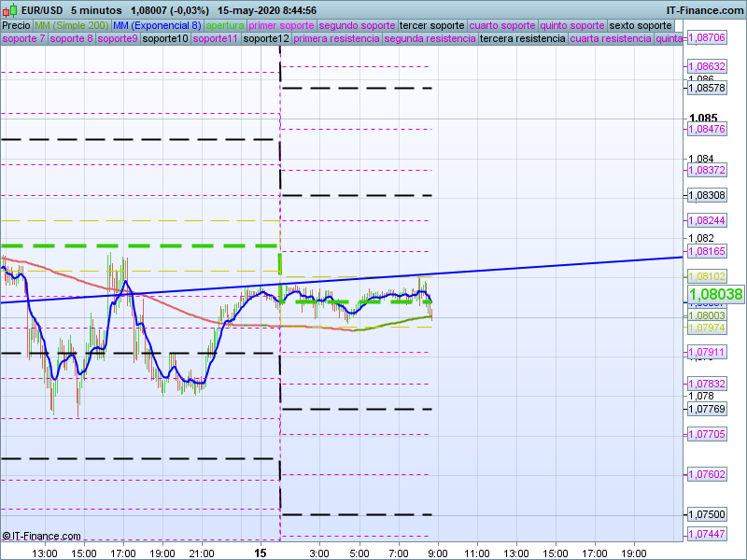The width and height of the screenshot is (747, 560).
Task: Click the 'apertura' legend label
Action: coord(225,25)
